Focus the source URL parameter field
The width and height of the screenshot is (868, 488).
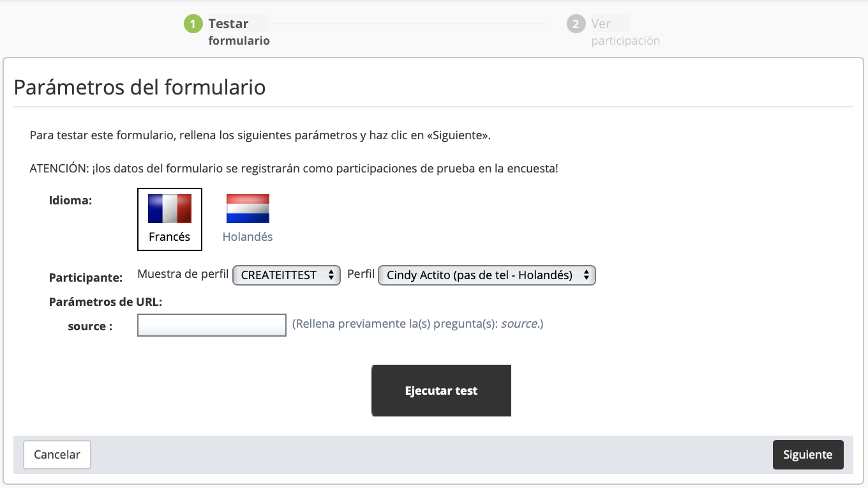tap(212, 325)
